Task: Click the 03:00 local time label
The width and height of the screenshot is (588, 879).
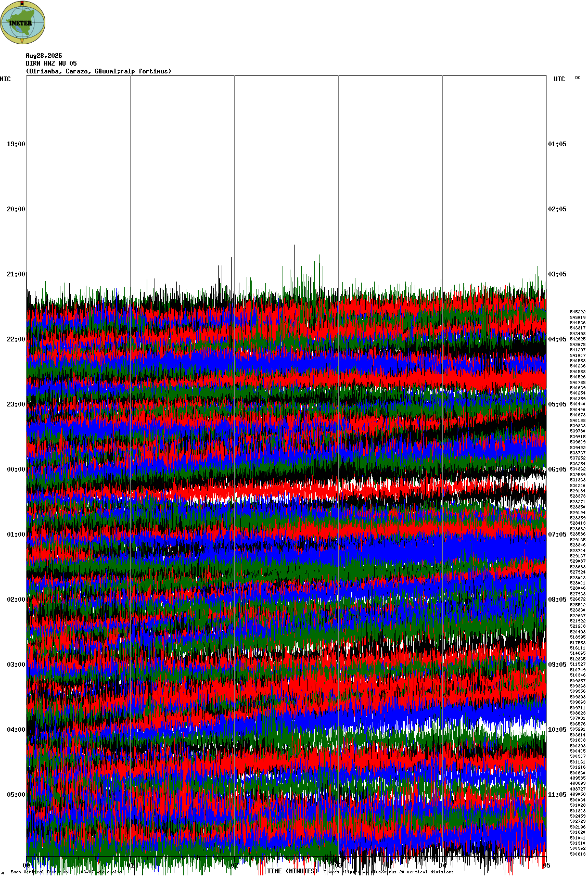Action: click(x=16, y=665)
